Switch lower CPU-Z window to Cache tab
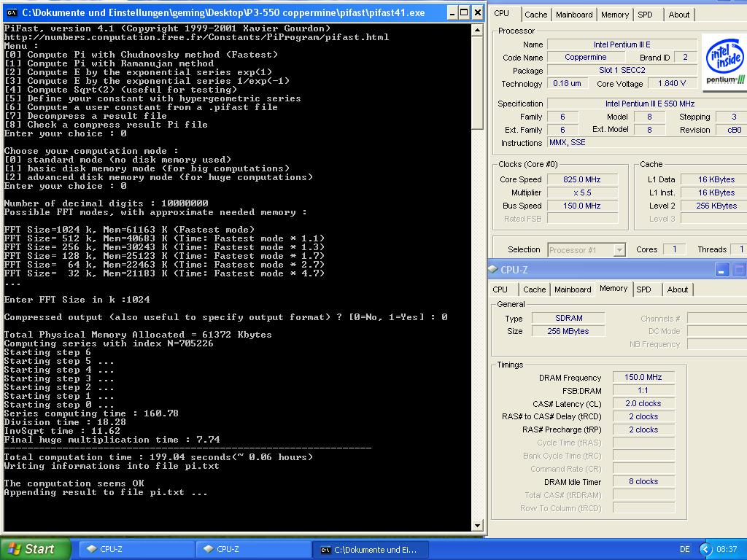 [x=534, y=289]
